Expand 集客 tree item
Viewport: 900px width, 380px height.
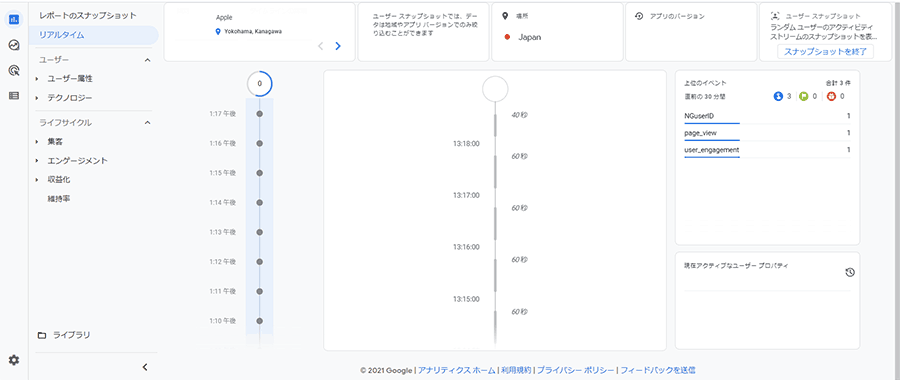pyautogui.click(x=37, y=142)
